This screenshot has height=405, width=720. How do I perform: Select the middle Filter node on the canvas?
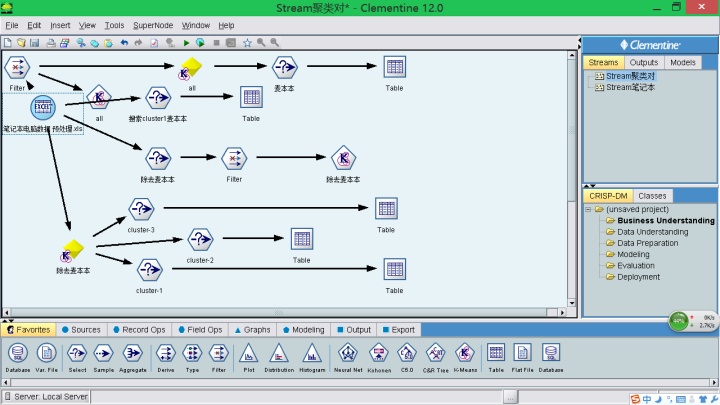tap(234, 159)
